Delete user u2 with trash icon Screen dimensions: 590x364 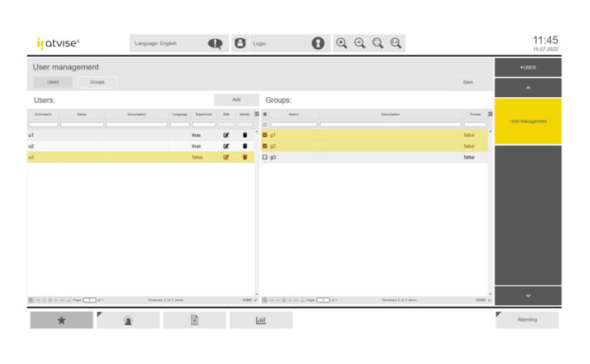click(x=245, y=146)
